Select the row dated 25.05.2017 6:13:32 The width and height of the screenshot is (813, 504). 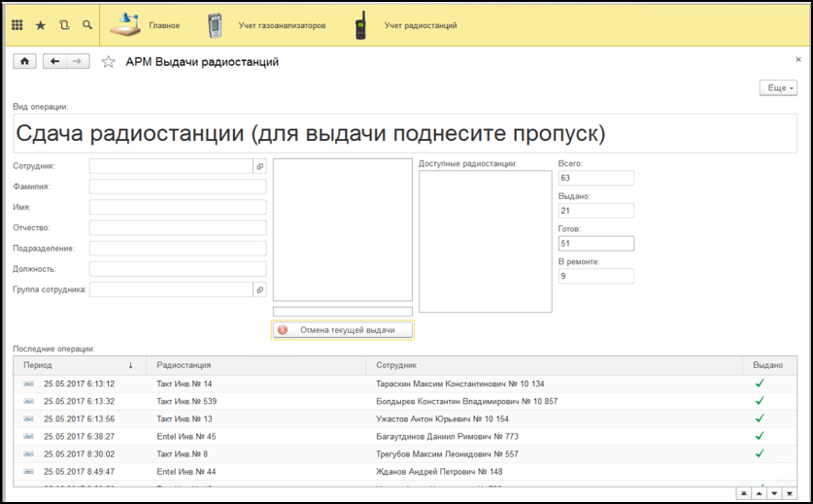click(x=405, y=401)
